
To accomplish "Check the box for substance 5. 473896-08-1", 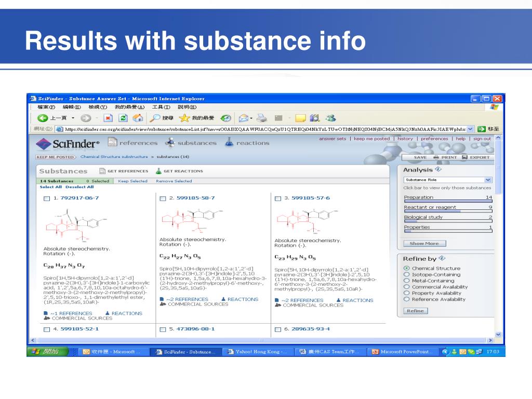I will point(163,329).
